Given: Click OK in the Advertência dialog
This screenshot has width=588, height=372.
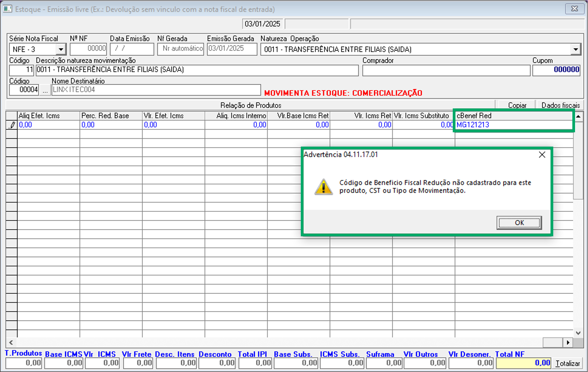Looking at the screenshot, I should (x=519, y=223).
